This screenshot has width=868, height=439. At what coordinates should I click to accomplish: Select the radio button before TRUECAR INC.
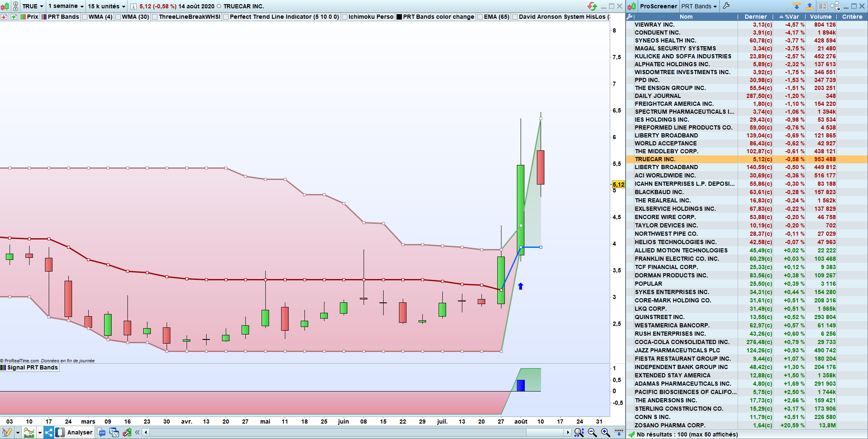coord(219,6)
